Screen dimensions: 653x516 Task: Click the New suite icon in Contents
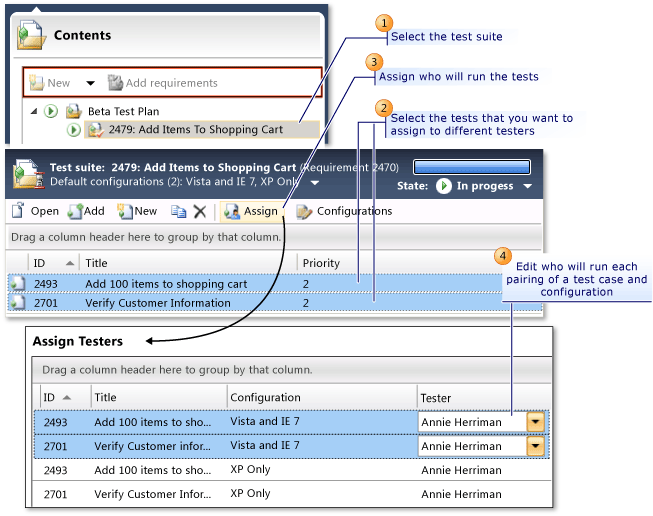(x=37, y=83)
